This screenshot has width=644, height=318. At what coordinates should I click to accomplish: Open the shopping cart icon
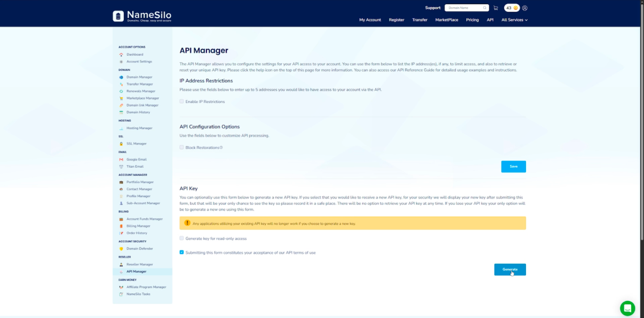(496, 8)
